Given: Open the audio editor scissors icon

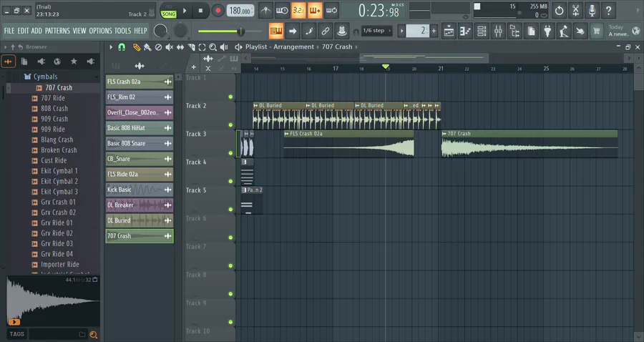Looking at the screenshot, I should point(575,11).
